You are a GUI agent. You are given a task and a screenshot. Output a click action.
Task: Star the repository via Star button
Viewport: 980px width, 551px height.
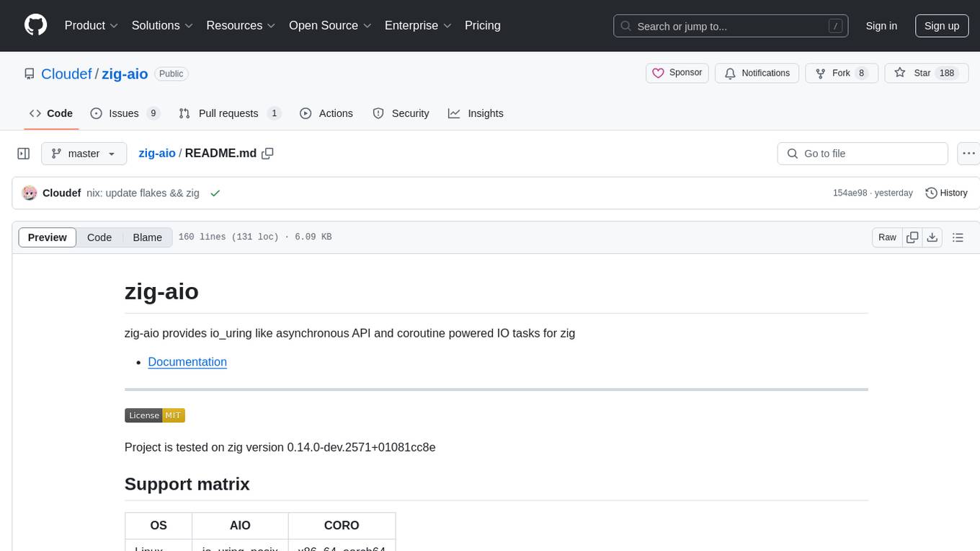(x=926, y=73)
